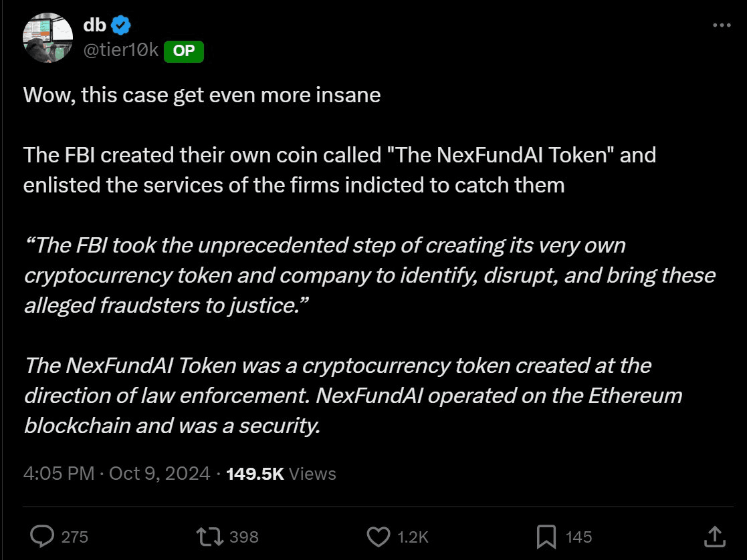
Task: Click the 398 reposts count
Action: [243, 537]
